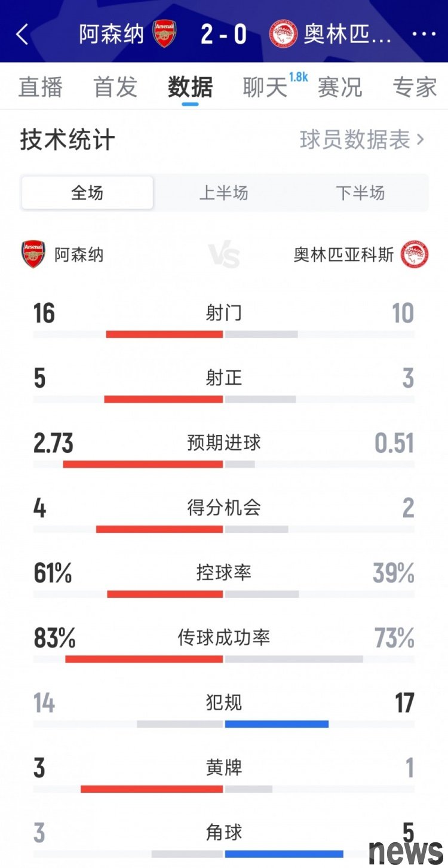Image resolution: width=448 pixels, height=868 pixels.
Task: Tap the 控球率 possession bar
Action: [224, 594]
